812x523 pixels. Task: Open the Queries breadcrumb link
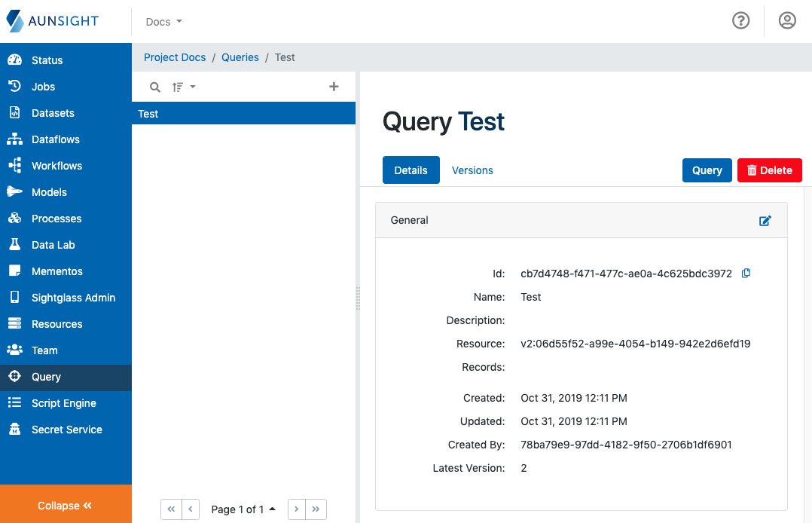(x=240, y=57)
